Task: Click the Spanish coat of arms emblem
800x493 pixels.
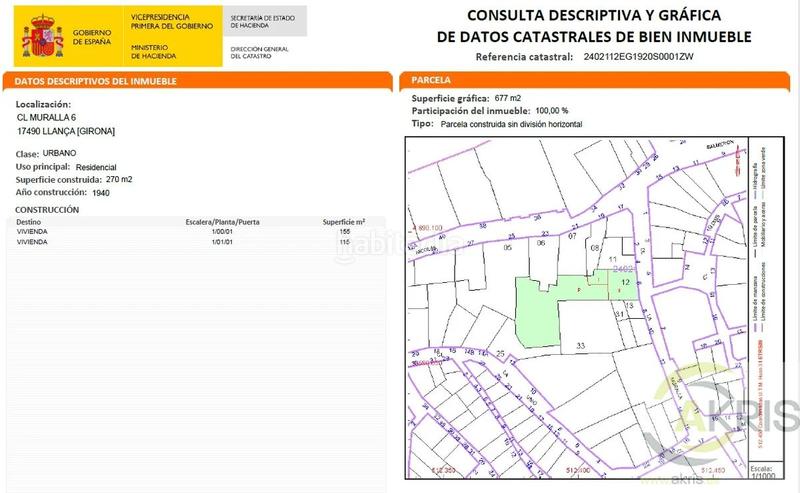Action: pyautogui.click(x=40, y=36)
